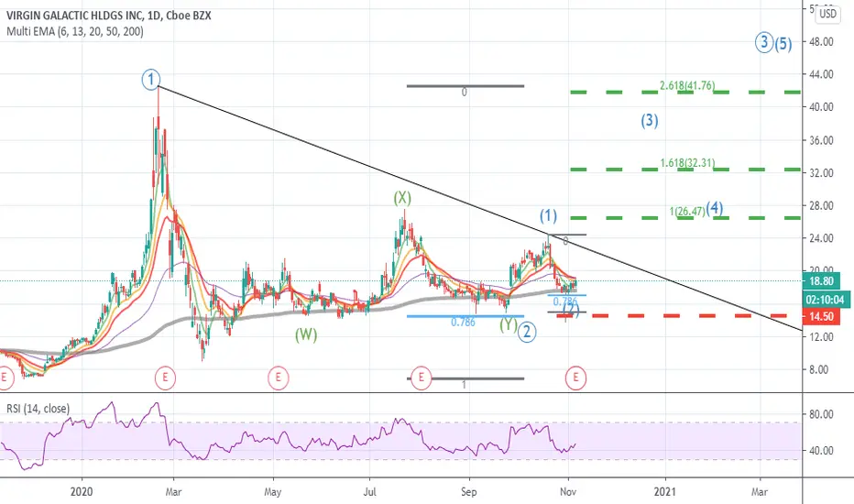
Task: Click the earnings E marker above Nov
Action: coord(575,378)
